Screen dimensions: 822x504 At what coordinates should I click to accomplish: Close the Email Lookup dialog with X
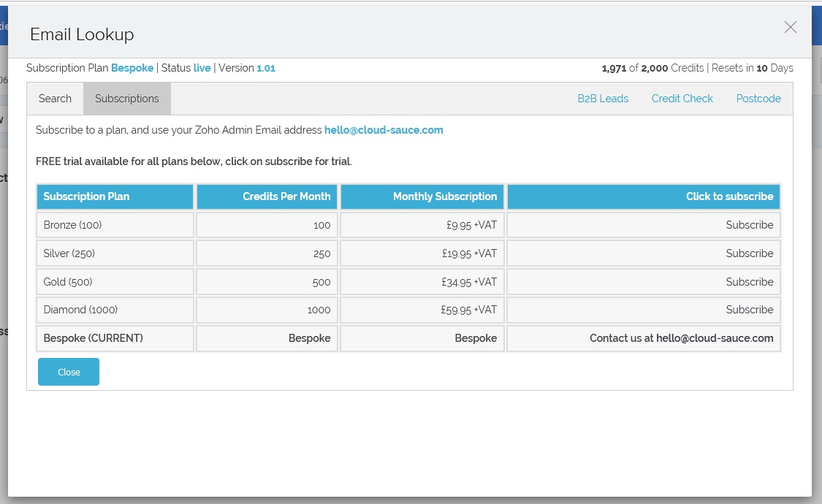click(790, 27)
